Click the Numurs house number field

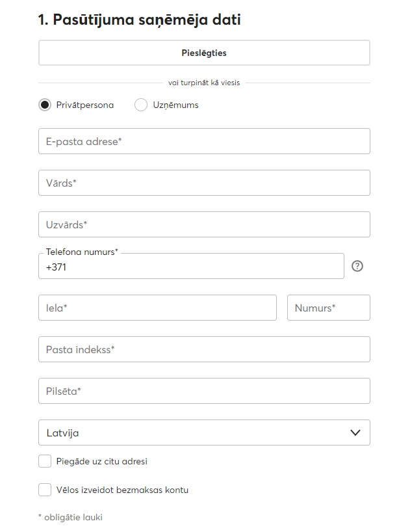(x=329, y=308)
